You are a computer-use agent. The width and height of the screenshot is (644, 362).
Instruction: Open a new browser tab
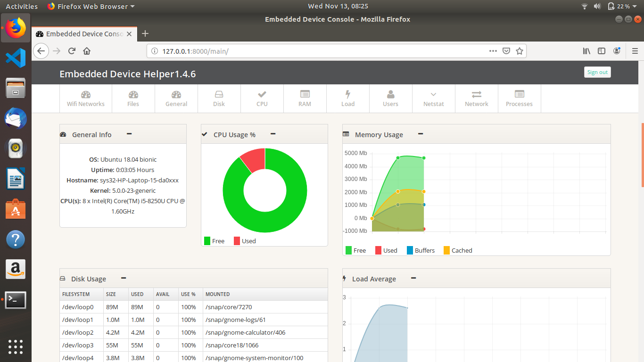pos(145,33)
